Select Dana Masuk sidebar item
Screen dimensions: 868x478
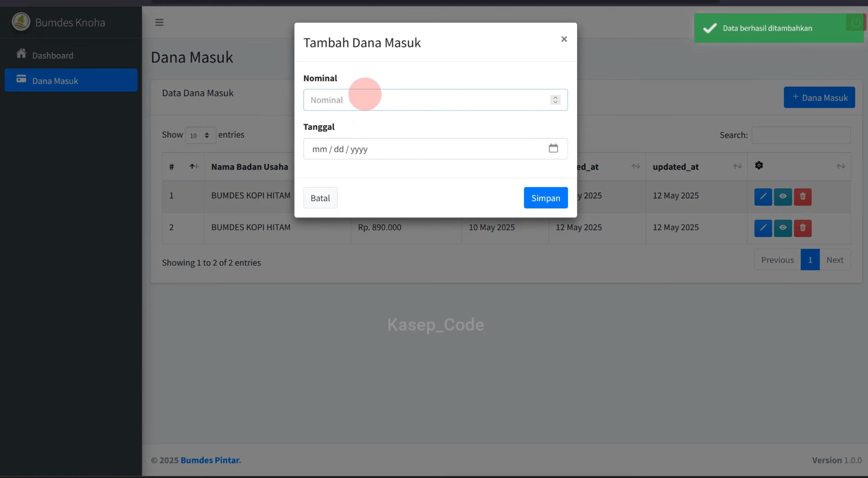[x=71, y=80]
